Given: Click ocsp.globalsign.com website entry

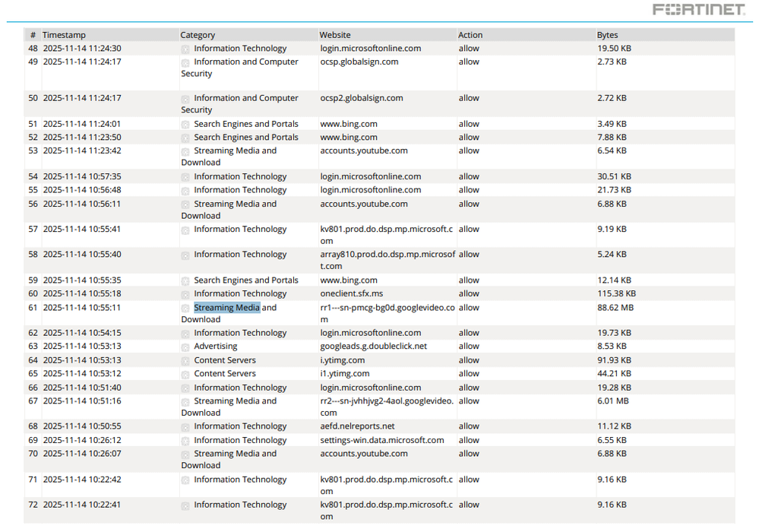Looking at the screenshot, I should click(359, 62).
